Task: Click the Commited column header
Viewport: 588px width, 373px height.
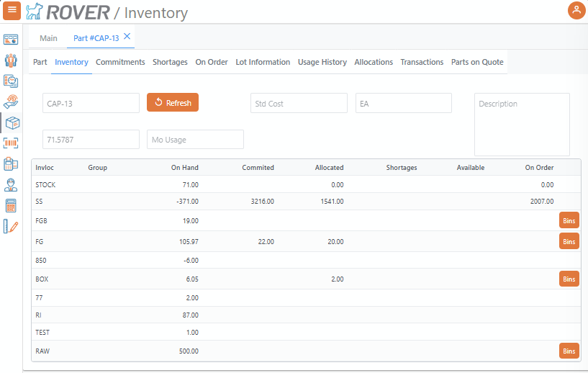Action: 258,168
